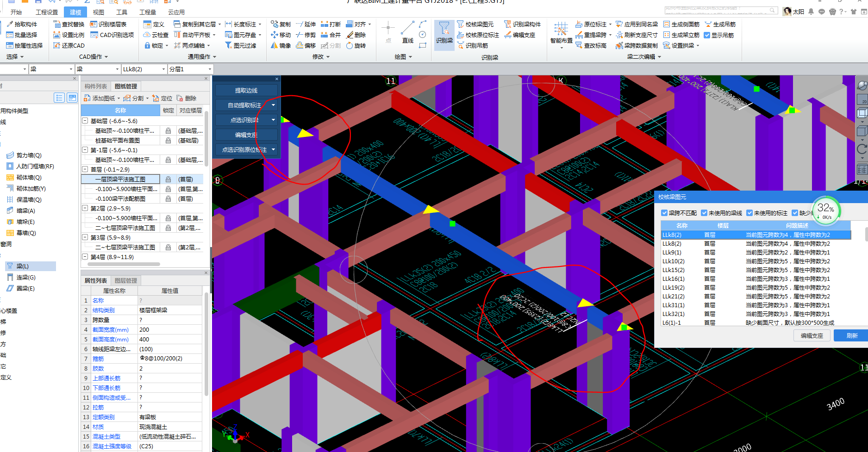Click the 提取边线 button

pos(246,90)
